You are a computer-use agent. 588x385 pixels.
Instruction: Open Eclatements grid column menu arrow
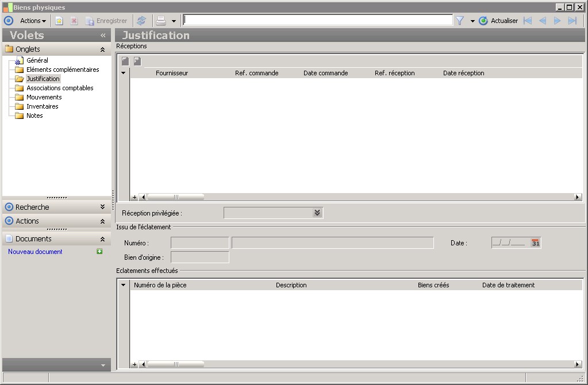coord(124,285)
